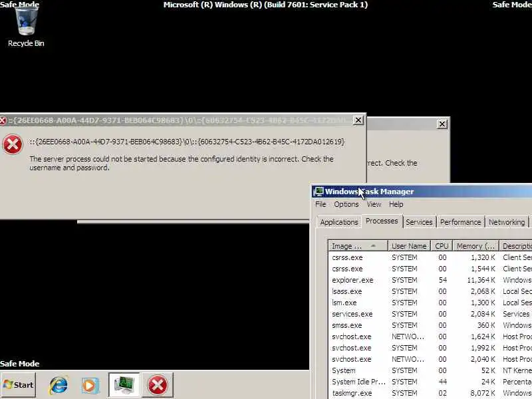Select csrss.exe row with 1,320 K memory
Viewport: 532px width, 399px height.
tap(430, 257)
